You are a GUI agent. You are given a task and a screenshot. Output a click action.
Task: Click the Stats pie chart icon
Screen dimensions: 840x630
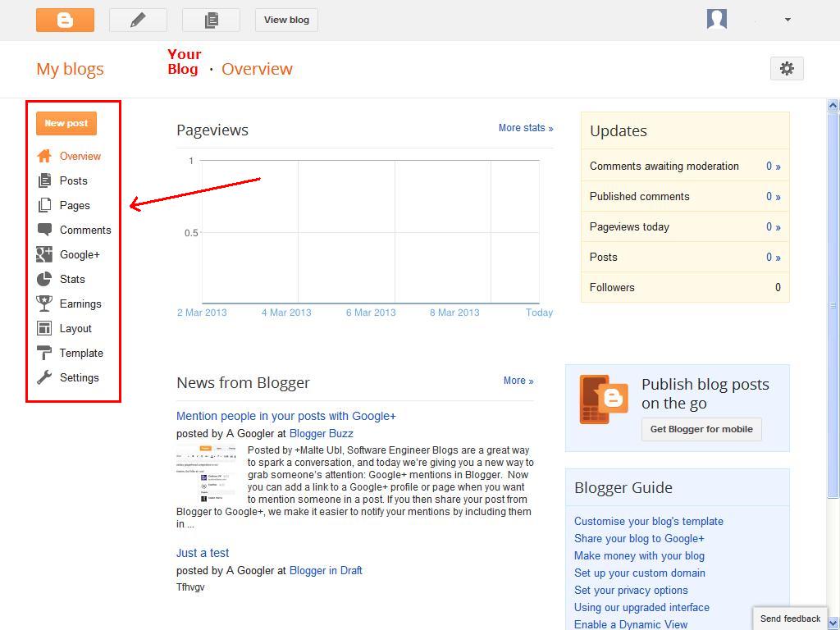point(44,279)
